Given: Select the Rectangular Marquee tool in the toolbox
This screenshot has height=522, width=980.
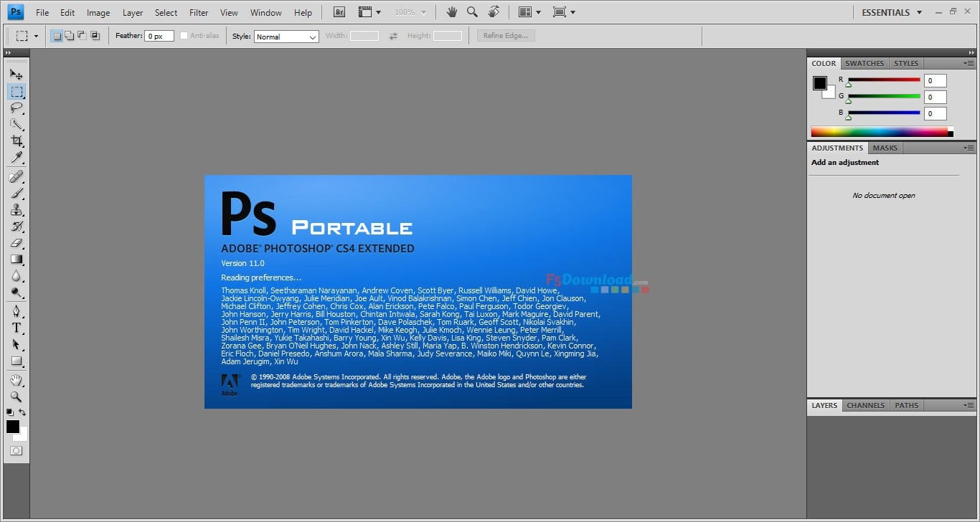Looking at the screenshot, I should point(16,91).
